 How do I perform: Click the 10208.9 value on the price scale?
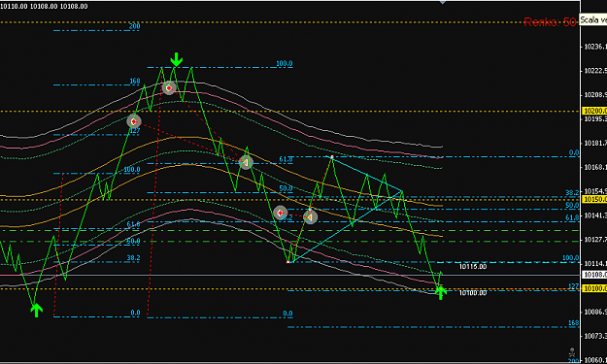click(595, 95)
